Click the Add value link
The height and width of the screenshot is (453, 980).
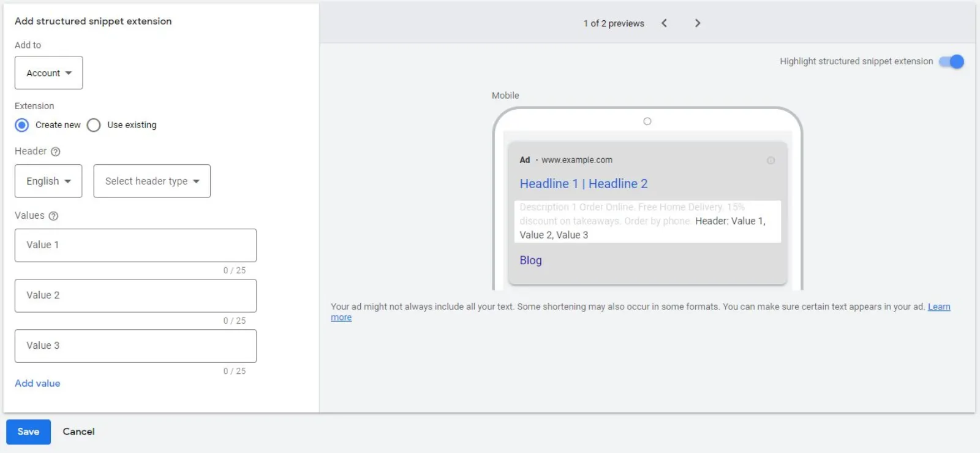click(37, 383)
